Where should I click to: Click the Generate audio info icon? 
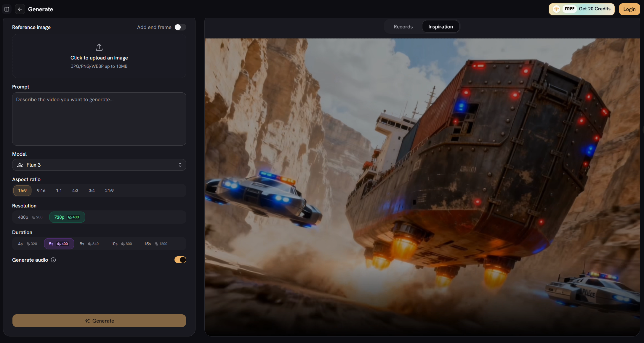click(53, 260)
